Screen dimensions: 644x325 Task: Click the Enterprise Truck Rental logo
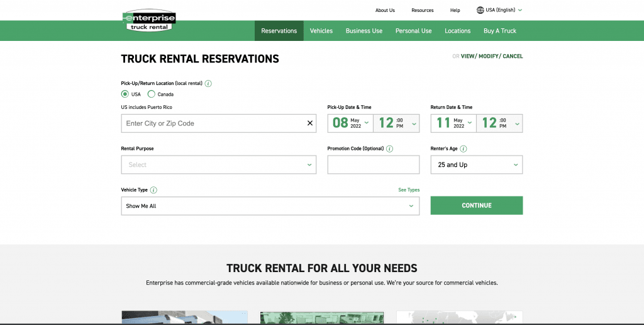(149, 21)
